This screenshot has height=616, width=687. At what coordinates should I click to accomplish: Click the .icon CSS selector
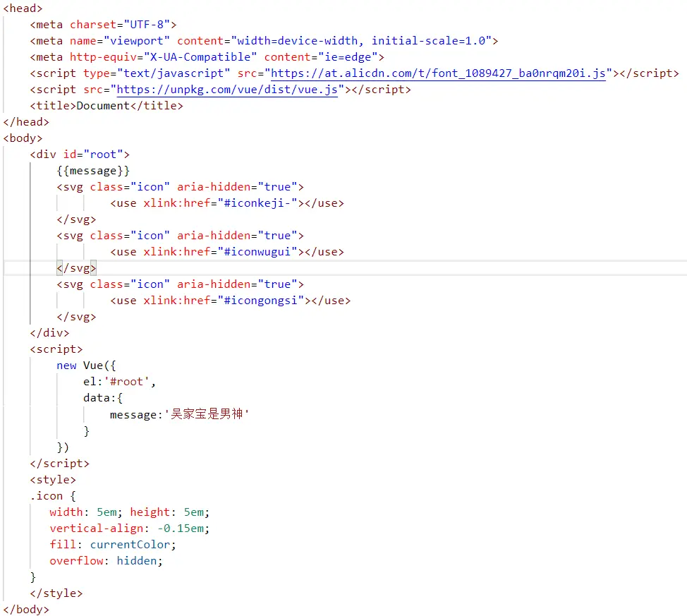pyautogui.click(x=47, y=496)
